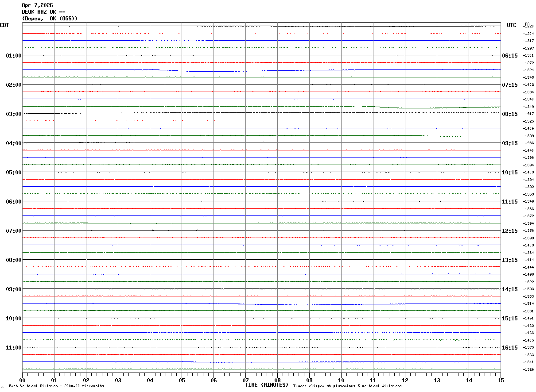Click the DC offset value -1436
Image resolution: width=536 pixels, height=392 pixels.
[x=528, y=333]
